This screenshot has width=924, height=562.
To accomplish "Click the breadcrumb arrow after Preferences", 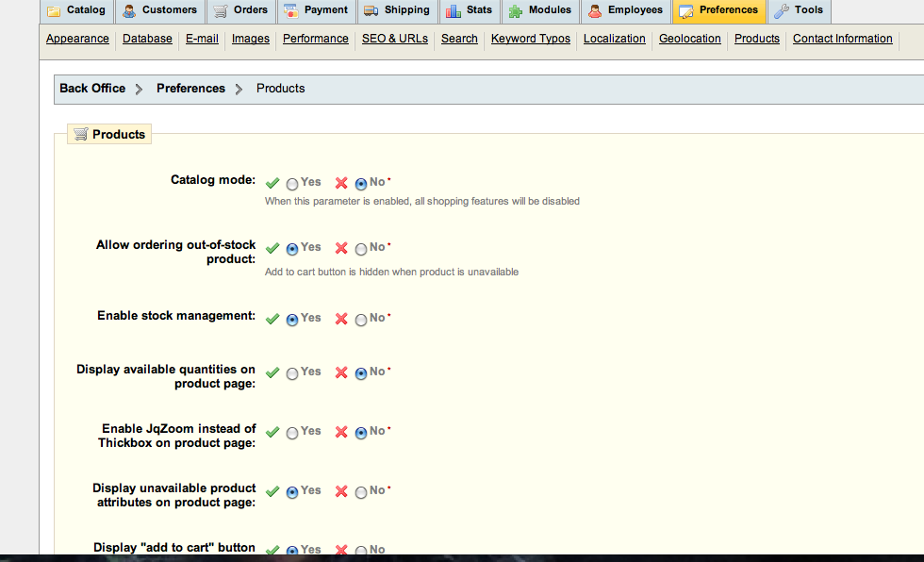I will pos(239,89).
